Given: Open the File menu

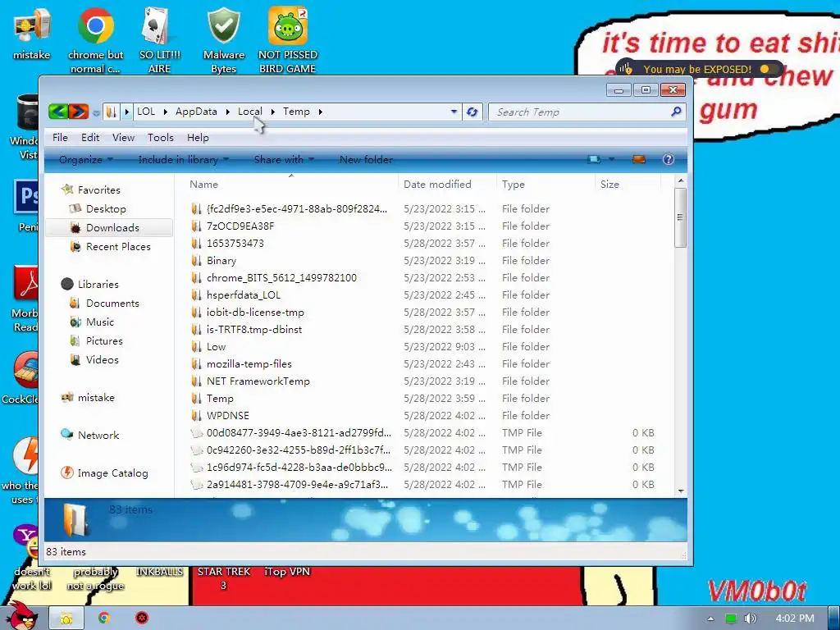Looking at the screenshot, I should click(60, 138).
